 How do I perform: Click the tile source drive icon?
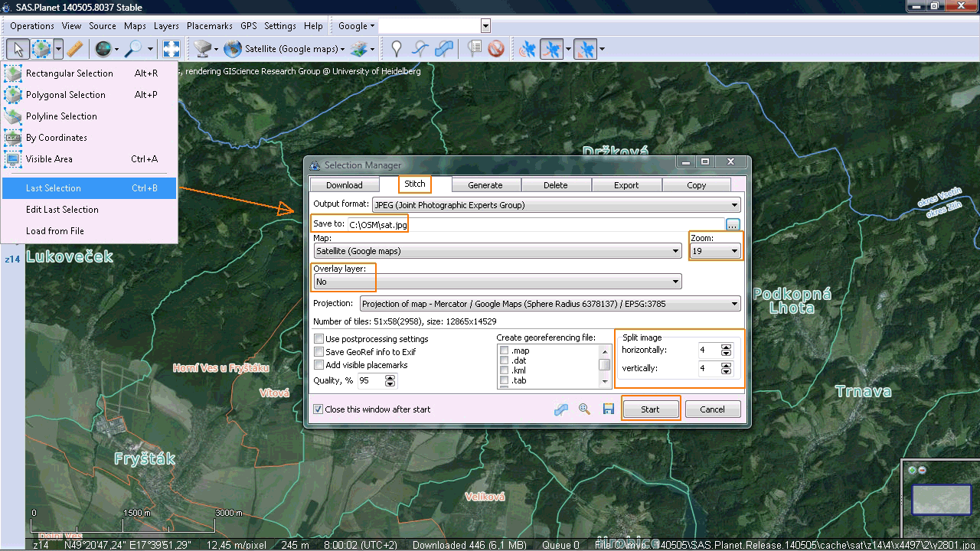click(202, 49)
